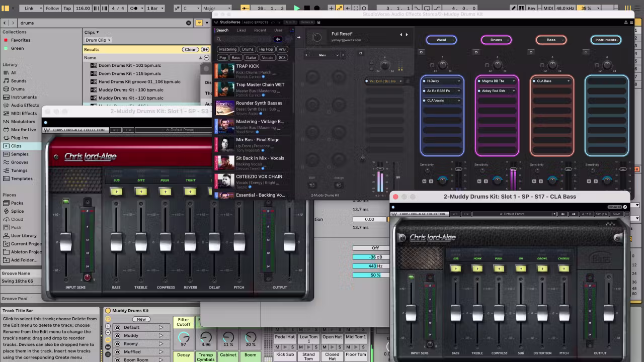Switch to the Recent tab in StudioVerse
The height and width of the screenshot is (362, 644).
pos(260,30)
